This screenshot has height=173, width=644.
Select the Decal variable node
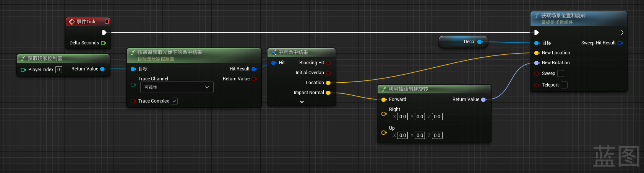tap(463, 42)
